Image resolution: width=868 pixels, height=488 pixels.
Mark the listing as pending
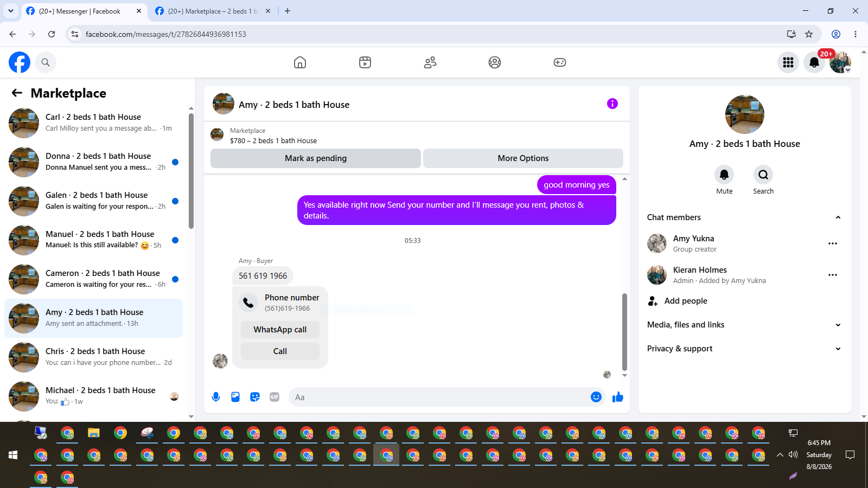[316, 158]
